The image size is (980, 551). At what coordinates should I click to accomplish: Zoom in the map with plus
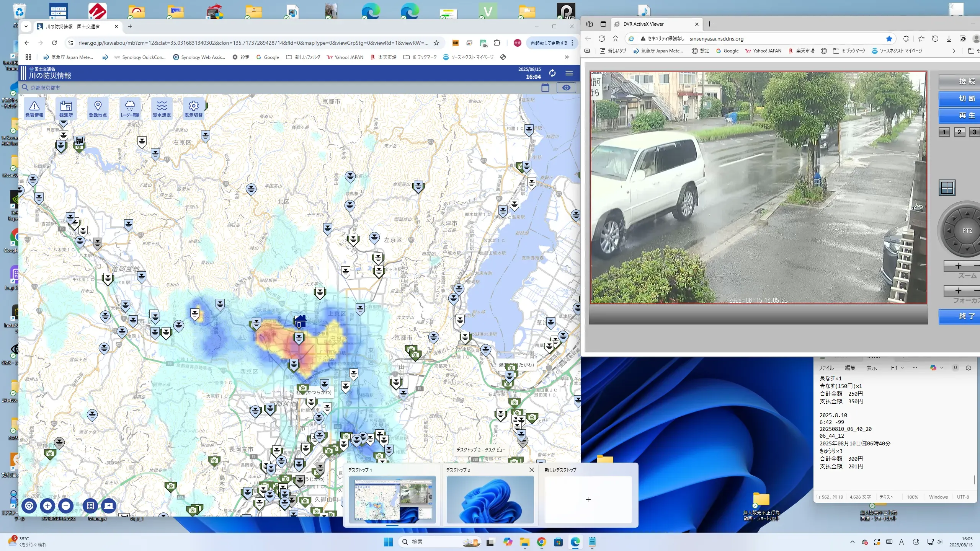[x=47, y=505]
